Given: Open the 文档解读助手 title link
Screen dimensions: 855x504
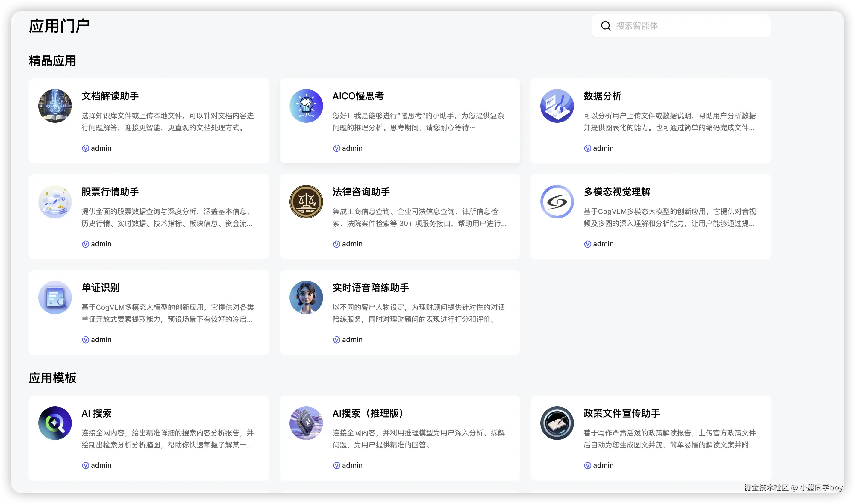Looking at the screenshot, I should 110,96.
